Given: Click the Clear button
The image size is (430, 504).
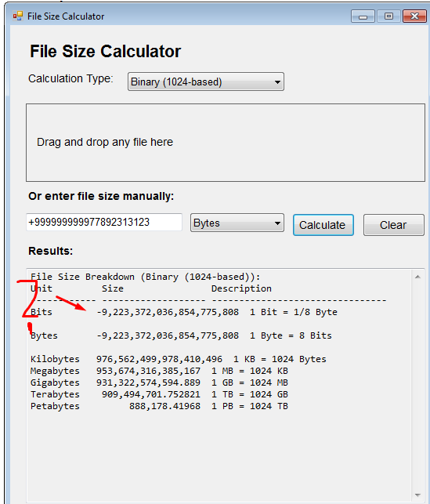Looking at the screenshot, I should 394,225.
